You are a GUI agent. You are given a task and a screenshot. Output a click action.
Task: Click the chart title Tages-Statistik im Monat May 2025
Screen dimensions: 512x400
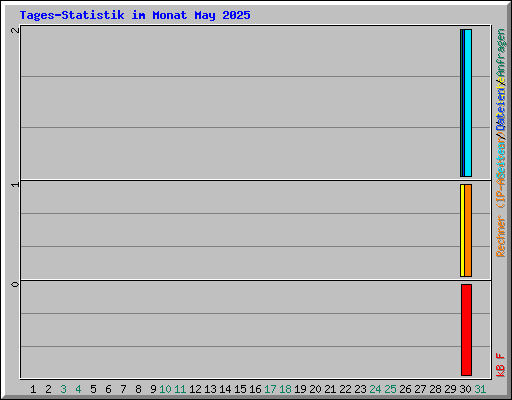[135, 15]
